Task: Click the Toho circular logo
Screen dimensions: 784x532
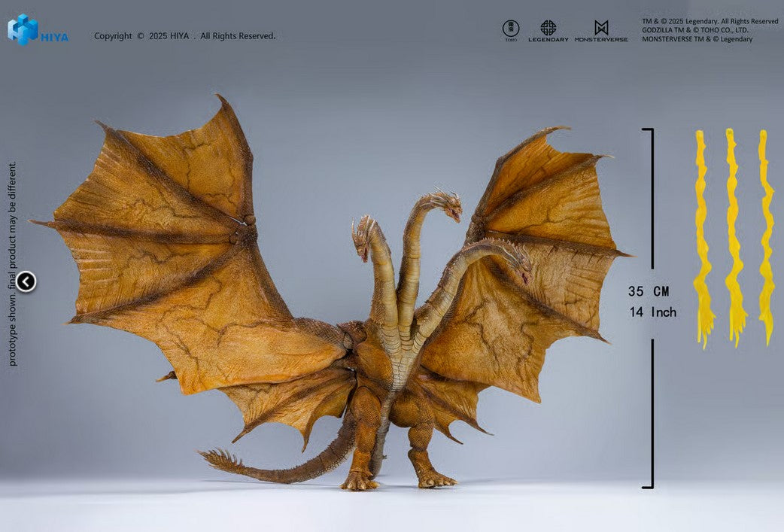Action: point(510,30)
